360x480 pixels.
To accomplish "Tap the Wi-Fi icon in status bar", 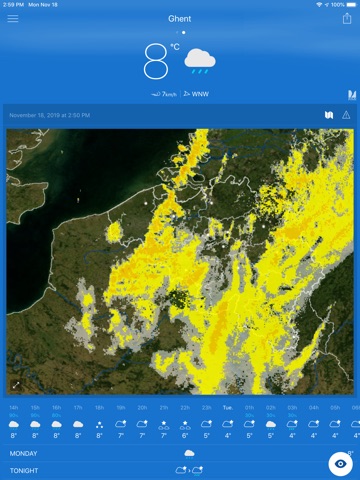I will pos(319,5).
